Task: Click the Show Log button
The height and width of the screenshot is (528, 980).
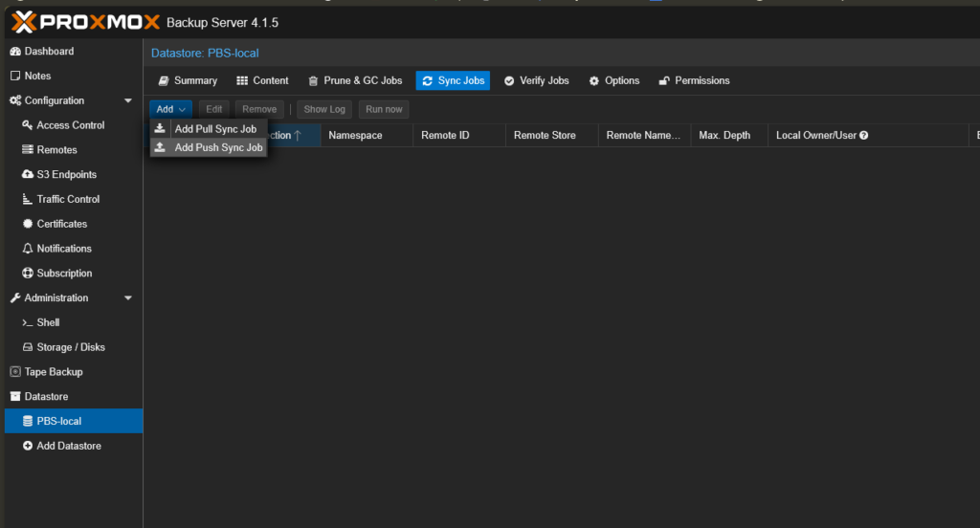Action: point(324,109)
